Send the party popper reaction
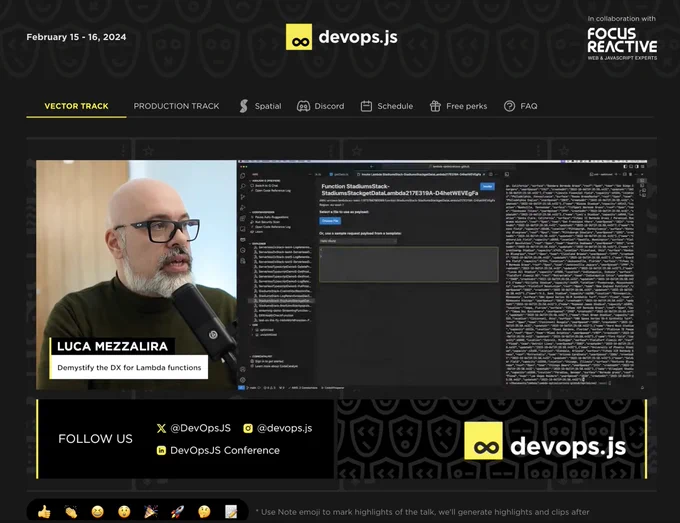Screen dimensions: 680x523 151,512
